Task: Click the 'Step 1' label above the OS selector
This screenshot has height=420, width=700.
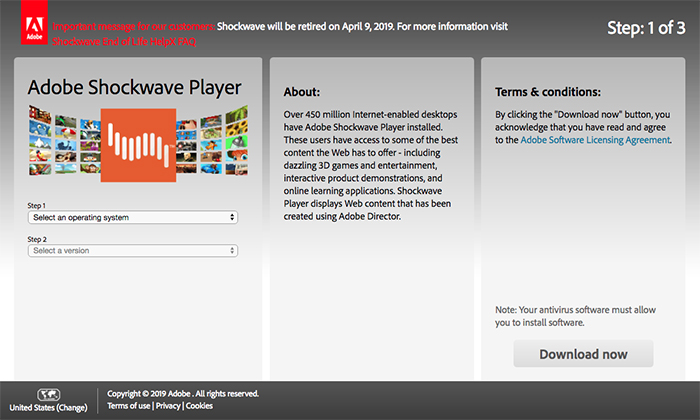Action: click(37, 205)
